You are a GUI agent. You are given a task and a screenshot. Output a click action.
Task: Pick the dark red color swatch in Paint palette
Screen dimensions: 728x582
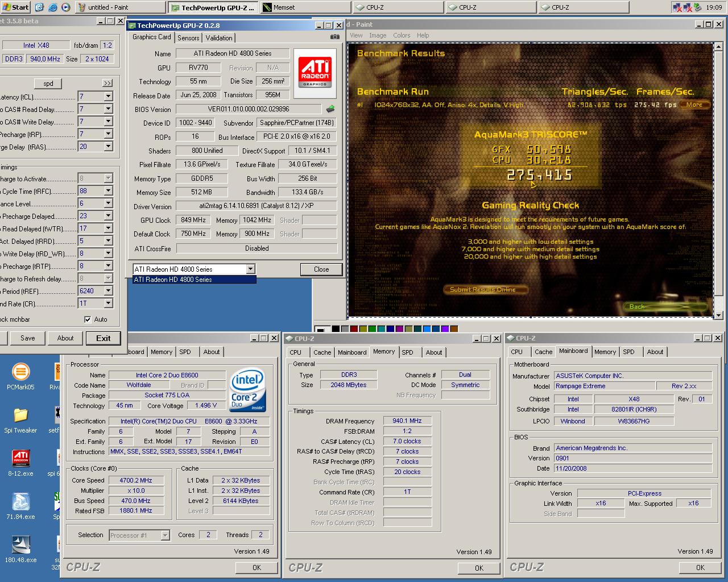pos(354,329)
